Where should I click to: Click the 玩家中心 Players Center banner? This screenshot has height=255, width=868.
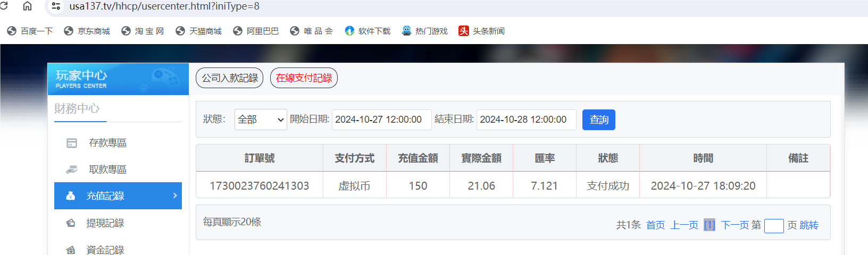point(118,79)
